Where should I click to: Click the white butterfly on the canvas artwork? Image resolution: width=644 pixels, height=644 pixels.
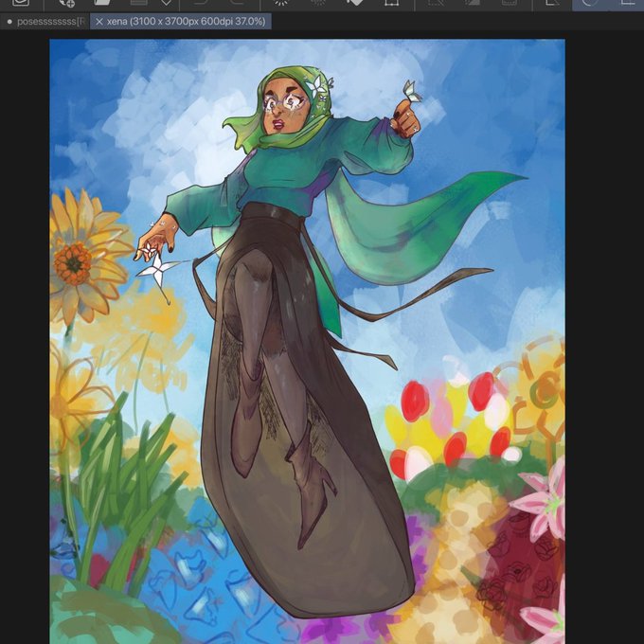click(412, 91)
